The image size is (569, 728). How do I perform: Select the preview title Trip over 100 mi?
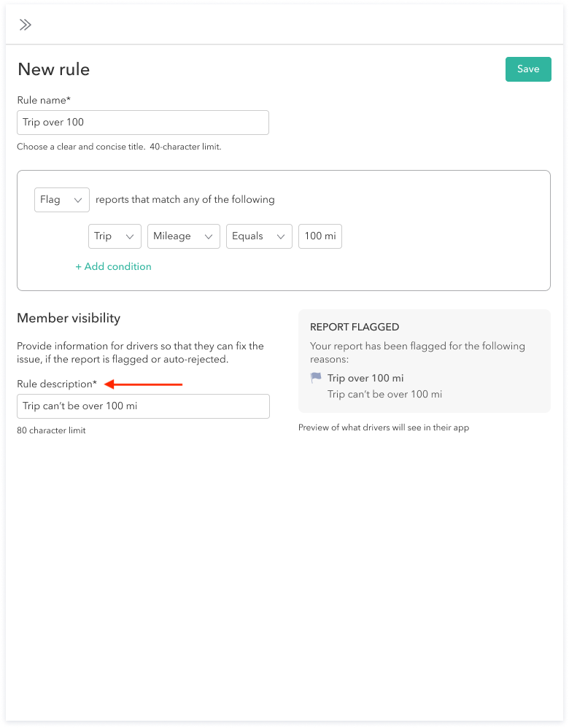coord(365,378)
